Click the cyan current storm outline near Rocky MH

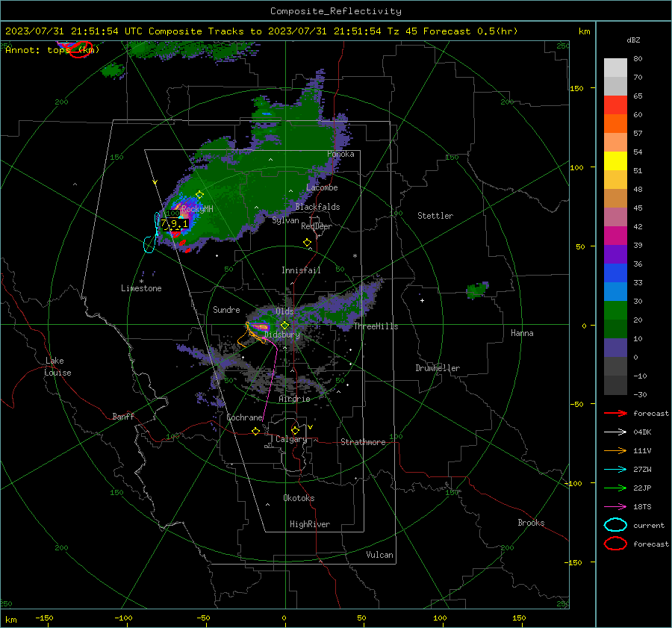tap(152, 233)
